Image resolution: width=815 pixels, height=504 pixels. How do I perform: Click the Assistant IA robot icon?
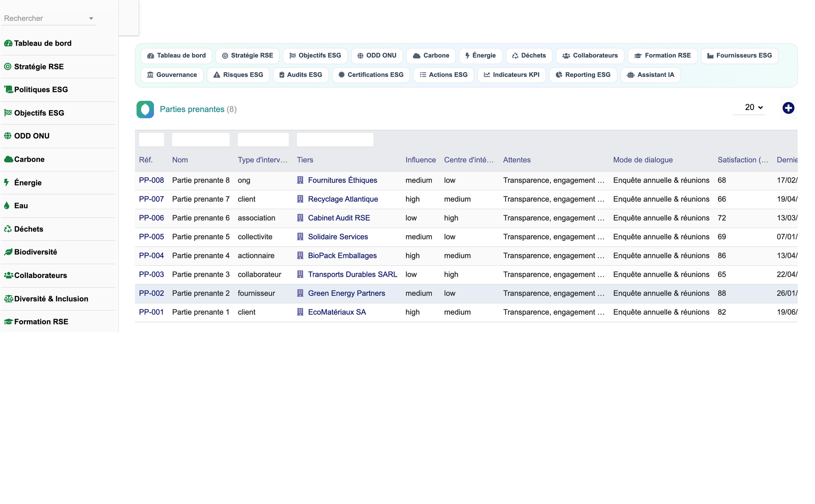click(631, 75)
